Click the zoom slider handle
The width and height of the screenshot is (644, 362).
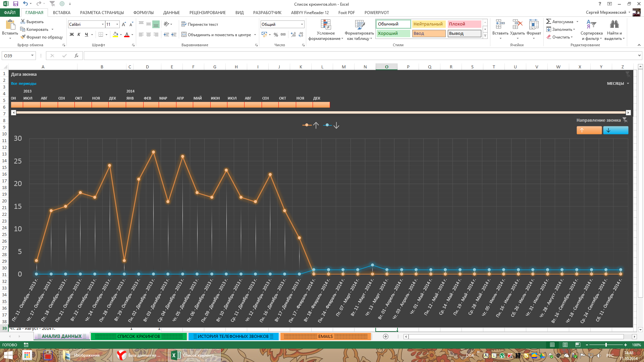606,345
